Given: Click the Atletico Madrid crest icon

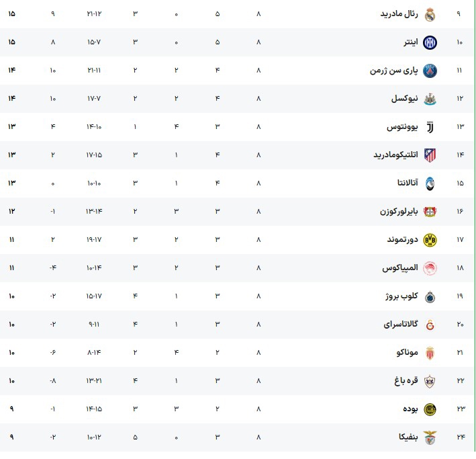Looking at the screenshot, I should coord(430,155).
